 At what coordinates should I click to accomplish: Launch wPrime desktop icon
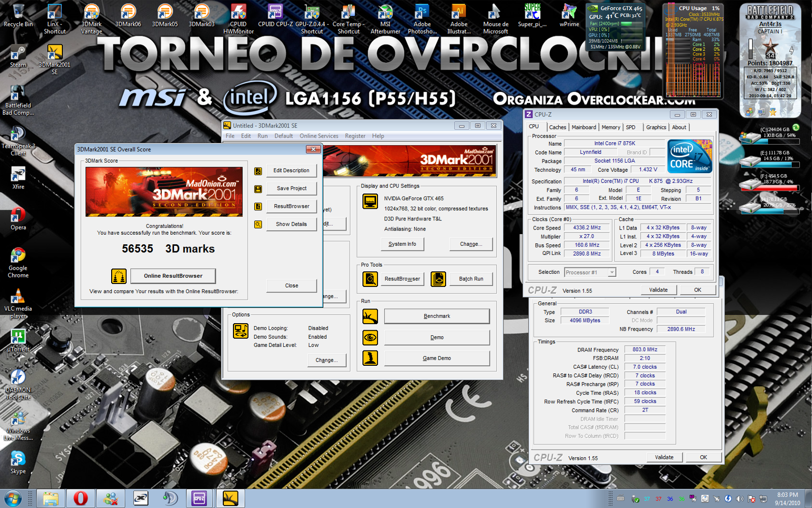pyautogui.click(x=569, y=15)
